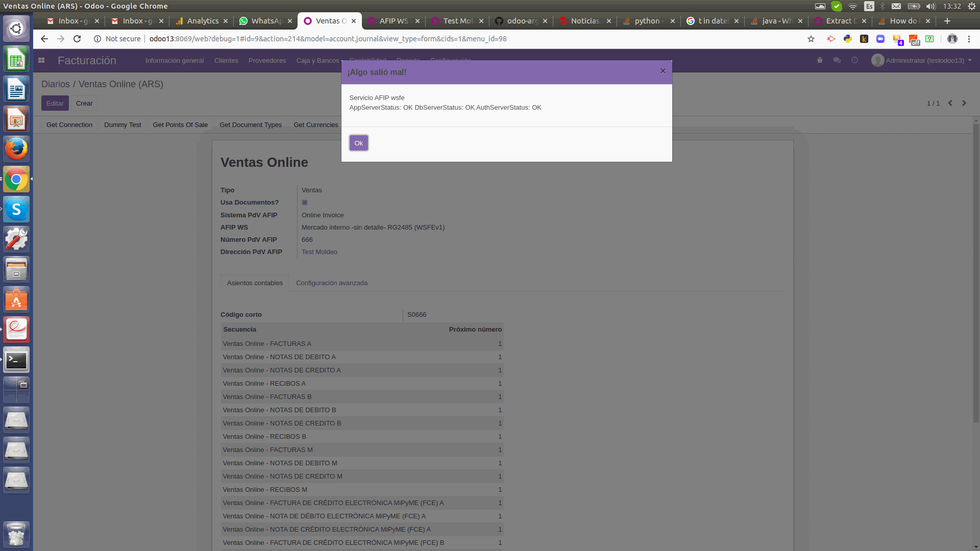
Task: Click the 'Ventas Online - FACTURAS M' row
Action: pyautogui.click(x=362, y=449)
